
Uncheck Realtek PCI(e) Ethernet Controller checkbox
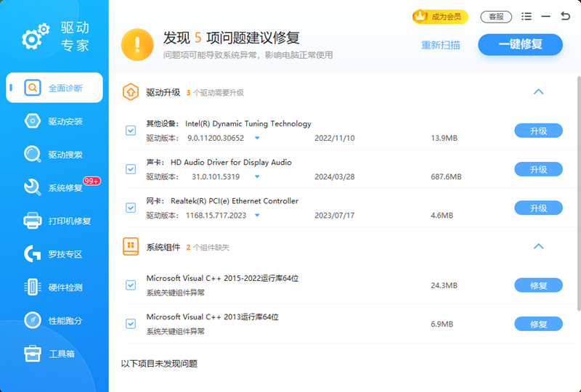[131, 208]
